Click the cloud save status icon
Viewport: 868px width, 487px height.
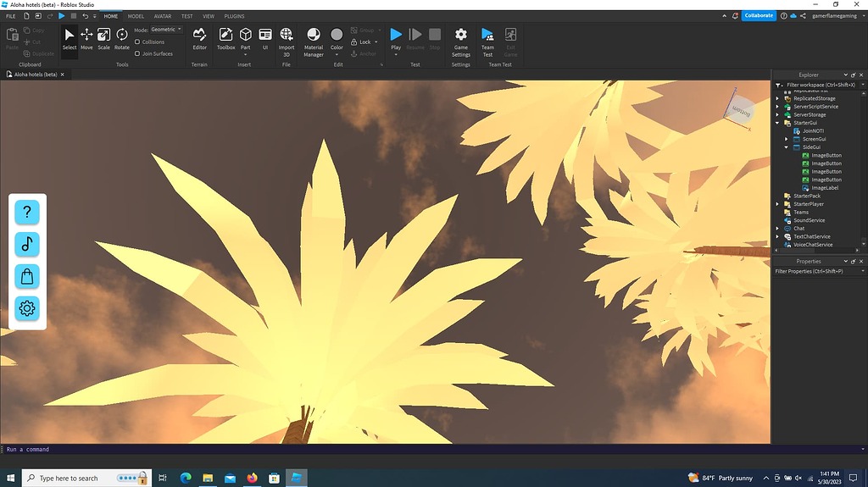click(793, 16)
